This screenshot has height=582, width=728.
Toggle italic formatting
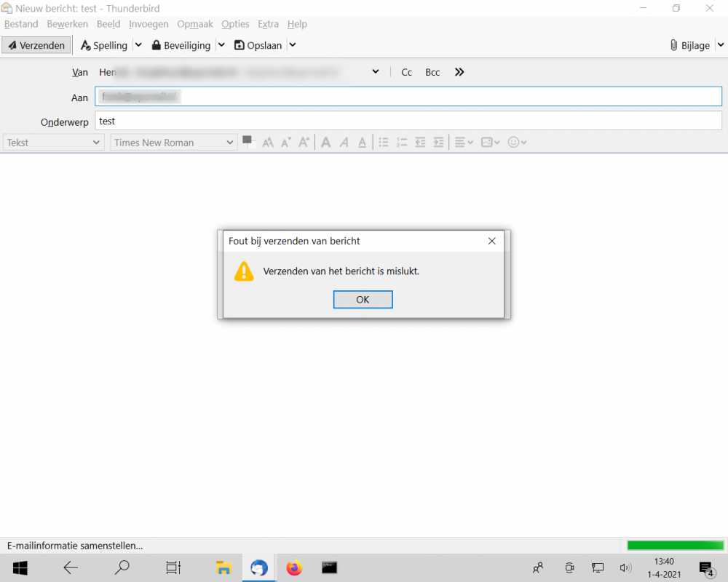tap(344, 143)
